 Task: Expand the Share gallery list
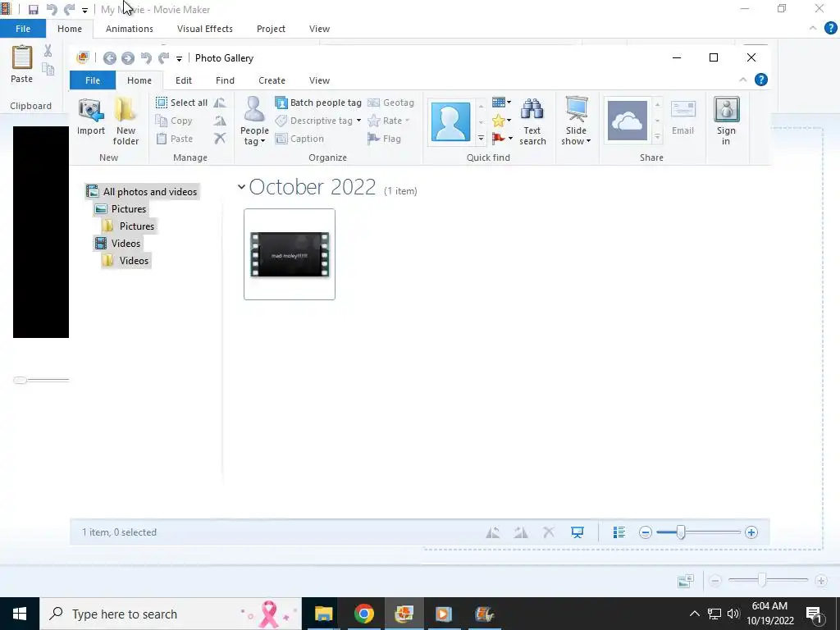[x=657, y=138]
